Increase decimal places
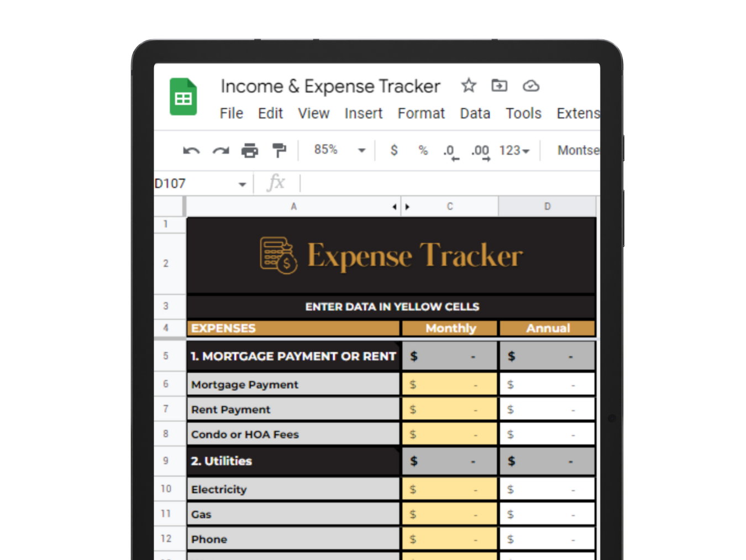Screen dimensions: 746x560 pos(480,151)
